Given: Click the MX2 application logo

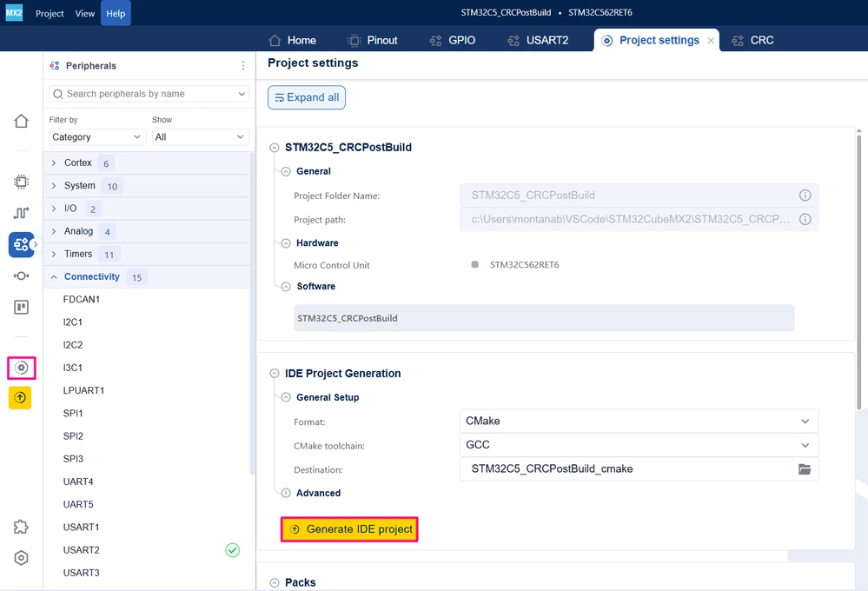Looking at the screenshot, I should pos(14,13).
